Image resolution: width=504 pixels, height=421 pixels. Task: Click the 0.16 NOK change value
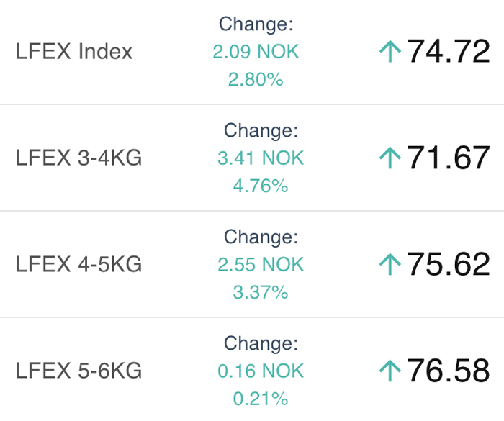pos(261,371)
